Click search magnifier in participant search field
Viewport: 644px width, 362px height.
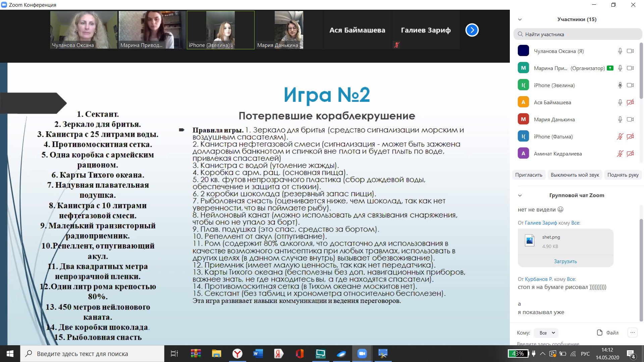[x=520, y=34]
